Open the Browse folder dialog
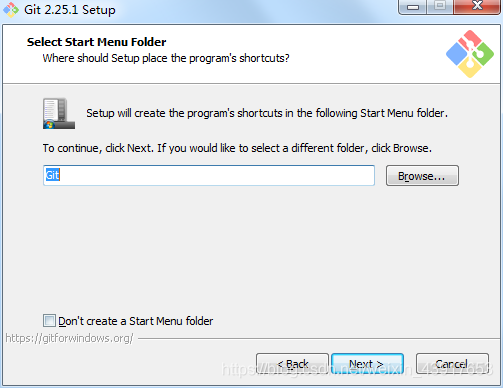The height and width of the screenshot is (388, 503). [422, 176]
